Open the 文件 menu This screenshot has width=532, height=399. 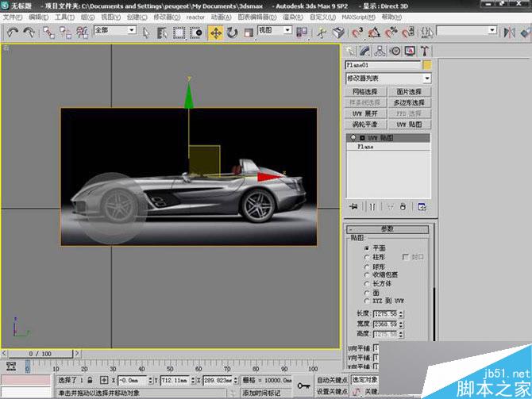(11, 17)
